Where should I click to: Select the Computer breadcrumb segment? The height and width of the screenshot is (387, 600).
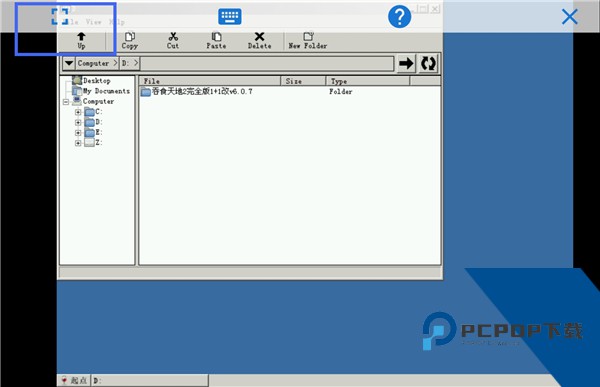(x=93, y=63)
